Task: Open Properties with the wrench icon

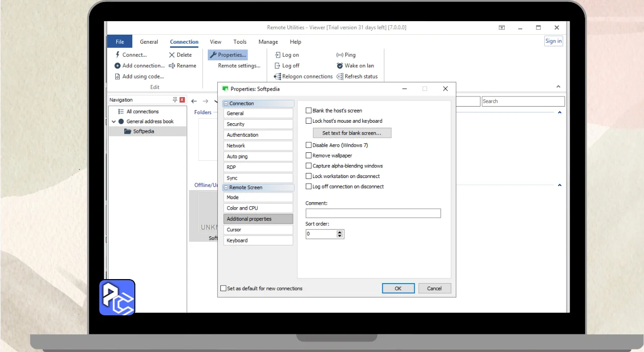Action: point(213,55)
